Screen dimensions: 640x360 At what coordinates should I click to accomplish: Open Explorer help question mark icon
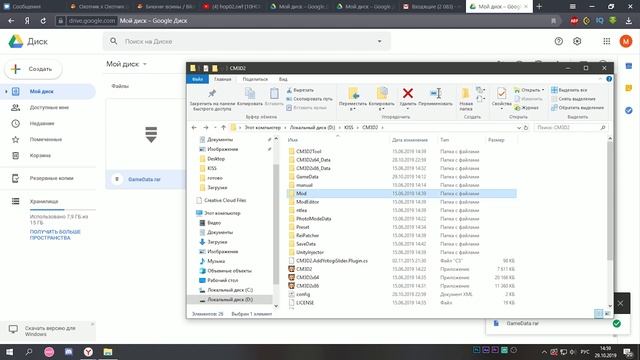point(609,79)
